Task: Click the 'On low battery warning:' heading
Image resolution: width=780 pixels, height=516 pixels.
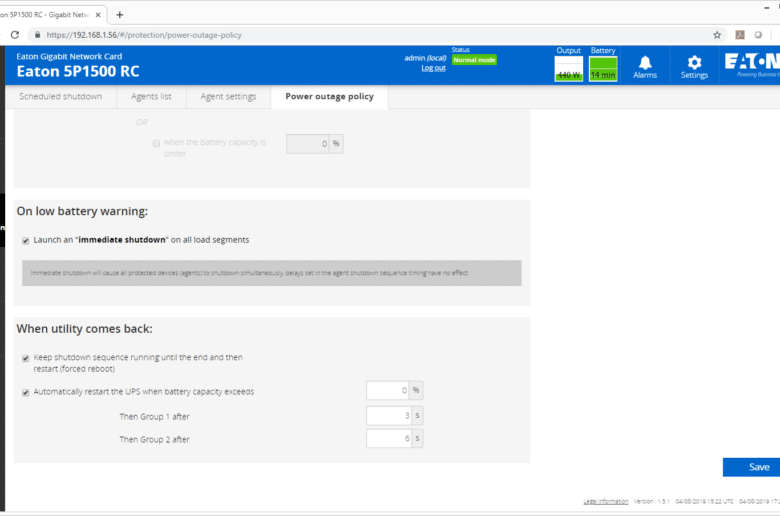Action: [82, 211]
